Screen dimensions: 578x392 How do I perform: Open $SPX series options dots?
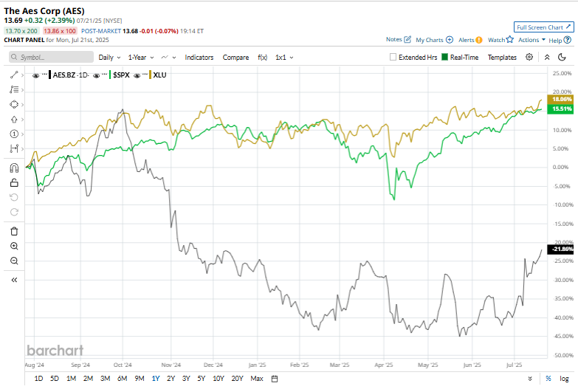(x=105, y=74)
